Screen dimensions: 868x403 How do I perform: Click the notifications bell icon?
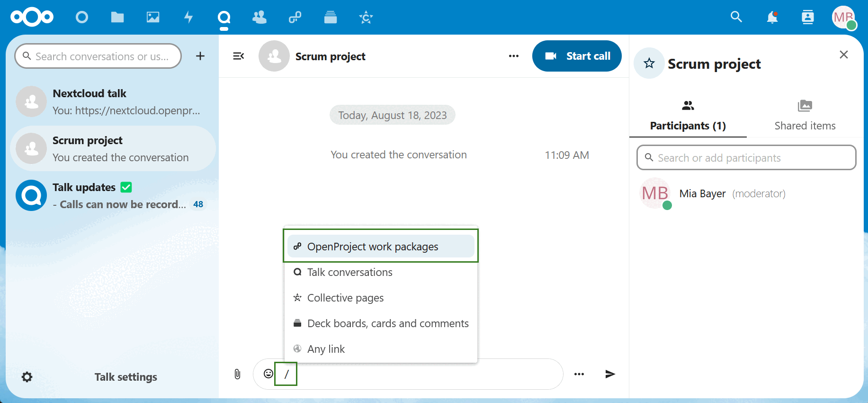tap(772, 18)
